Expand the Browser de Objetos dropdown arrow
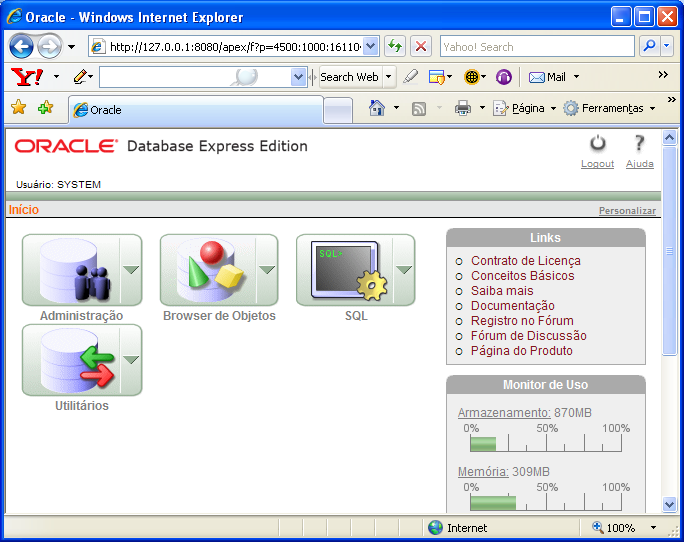Image resolution: width=684 pixels, height=542 pixels. [267, 270]
